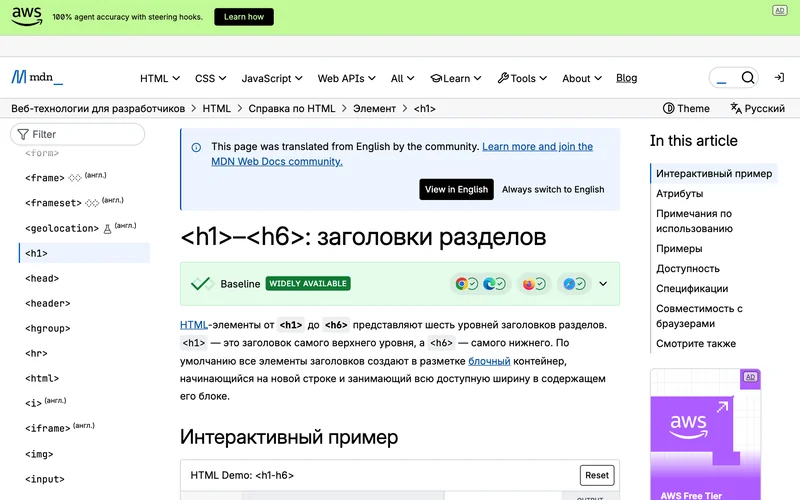This screenshot has height=500, width=800.
Task: Click the AD badge in top banner
Action: [x=780, y=10]
